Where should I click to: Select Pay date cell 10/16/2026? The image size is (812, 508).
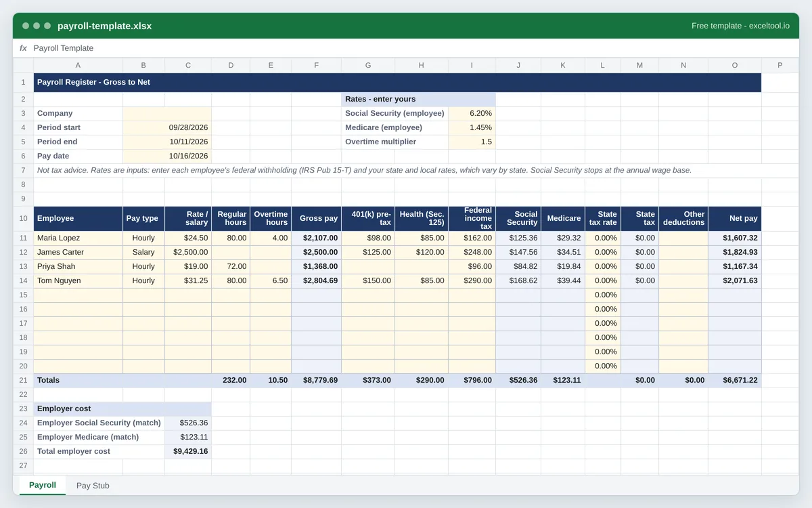coord(167,156)
